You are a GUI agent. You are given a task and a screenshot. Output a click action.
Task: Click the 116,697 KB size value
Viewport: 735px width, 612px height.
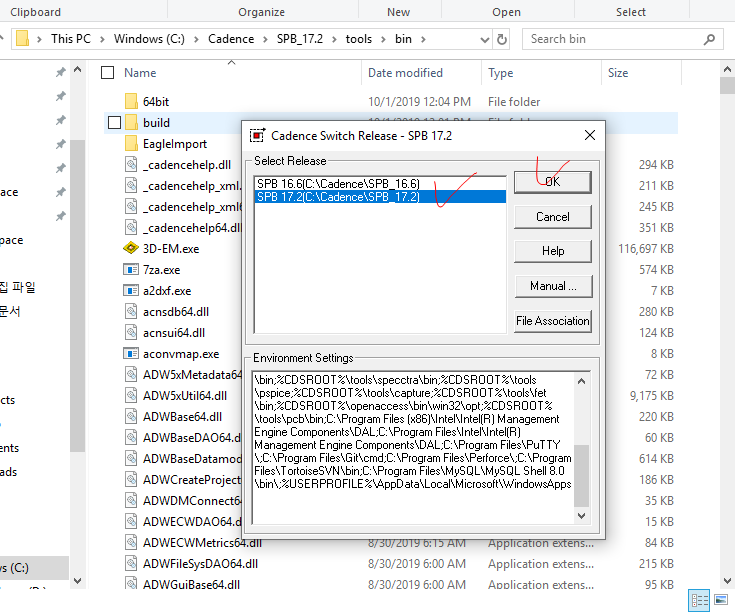(646, 249)
